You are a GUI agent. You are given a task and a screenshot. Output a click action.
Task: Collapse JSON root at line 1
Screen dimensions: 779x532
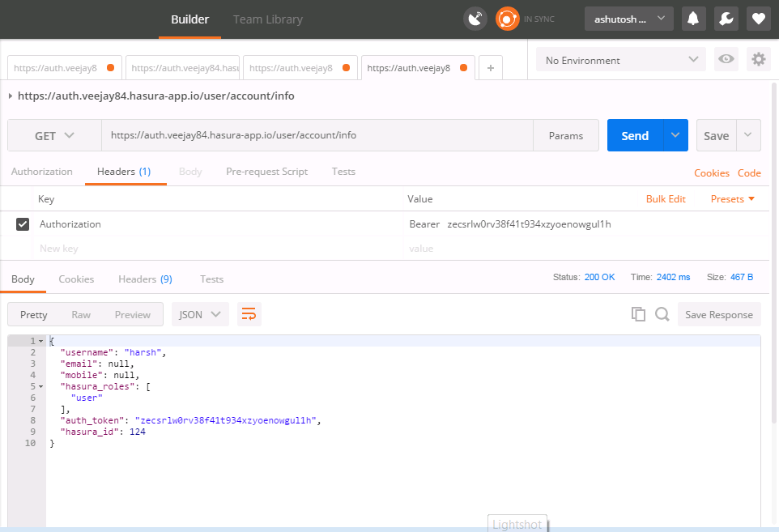click(x=40, y=341)
